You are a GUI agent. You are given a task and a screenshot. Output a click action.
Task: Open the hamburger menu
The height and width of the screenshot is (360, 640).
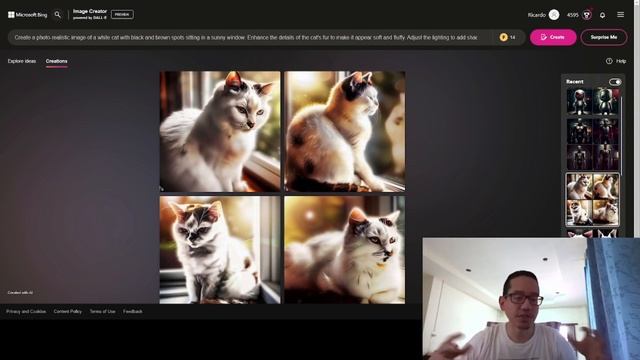(x=620, y=15)
